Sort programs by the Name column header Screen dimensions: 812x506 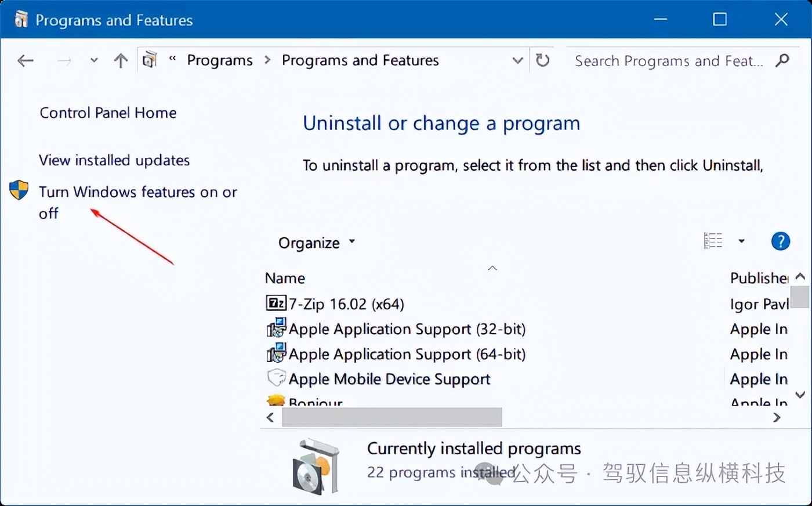[x=285, y=278]
